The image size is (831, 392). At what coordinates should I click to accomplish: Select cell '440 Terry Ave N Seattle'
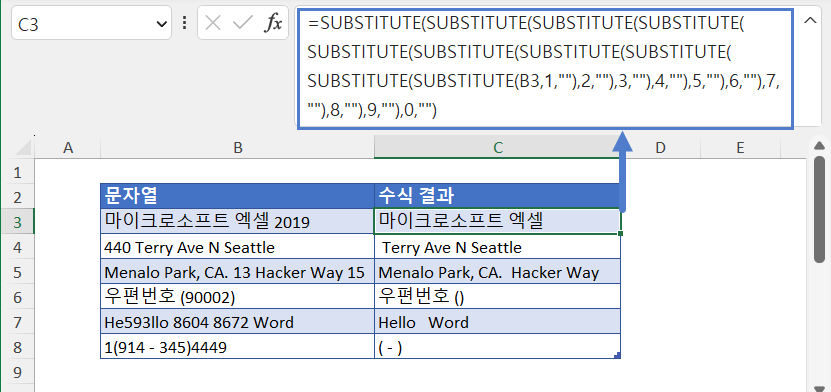(237, 246)
